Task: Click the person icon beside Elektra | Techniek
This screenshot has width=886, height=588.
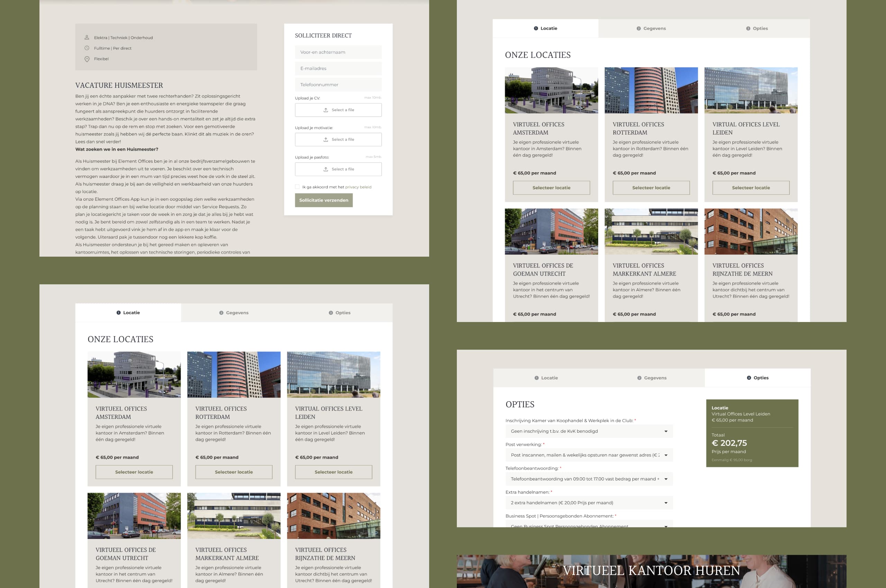Action: click(x=87, y=37)
